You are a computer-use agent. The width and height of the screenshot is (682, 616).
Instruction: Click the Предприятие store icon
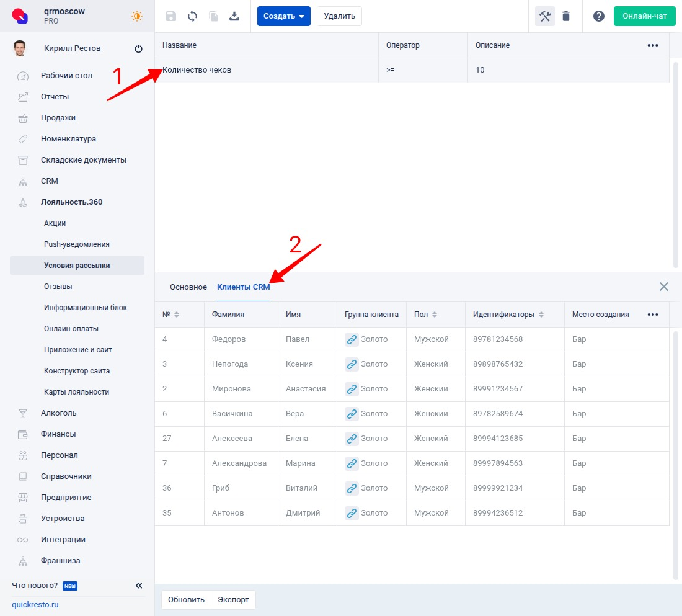[22, 498]
